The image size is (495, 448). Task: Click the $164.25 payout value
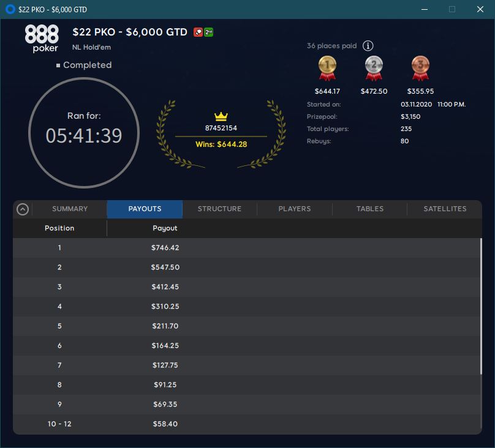(165, 346)
